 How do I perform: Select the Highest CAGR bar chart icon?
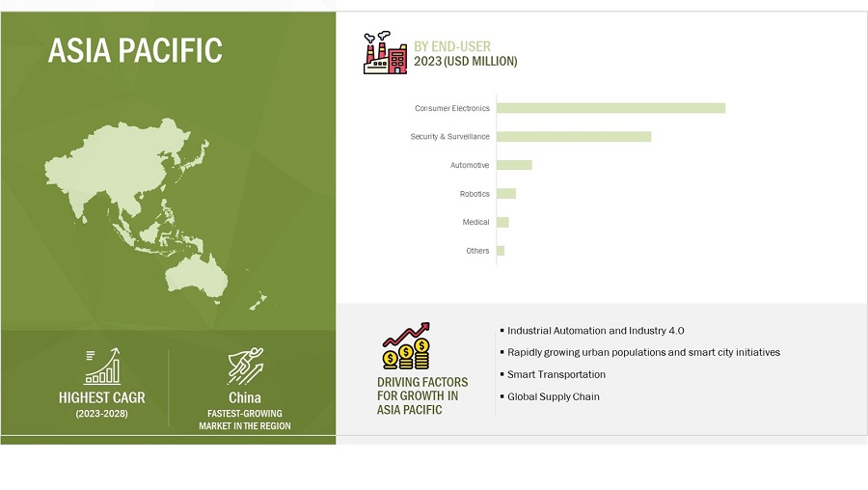[x=101, y=367]
